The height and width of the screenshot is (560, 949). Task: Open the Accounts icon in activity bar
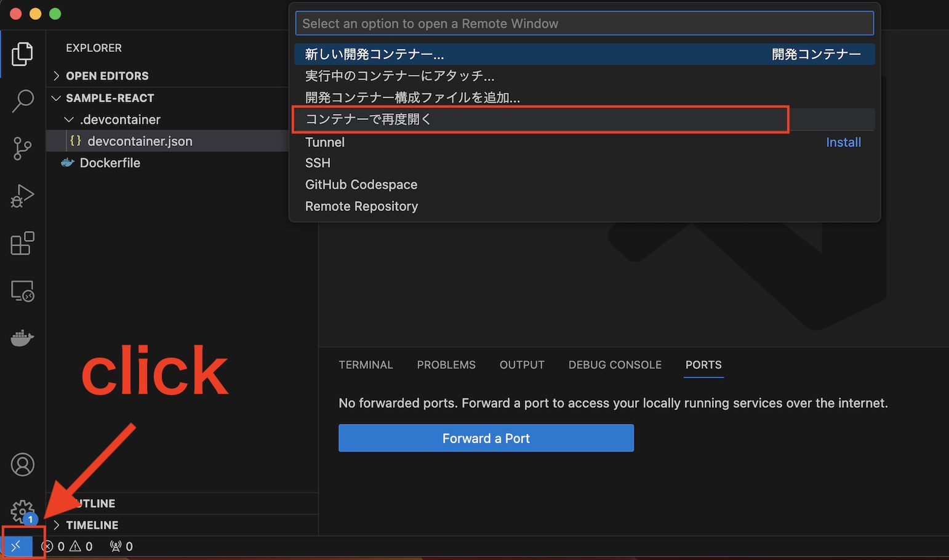22,465
